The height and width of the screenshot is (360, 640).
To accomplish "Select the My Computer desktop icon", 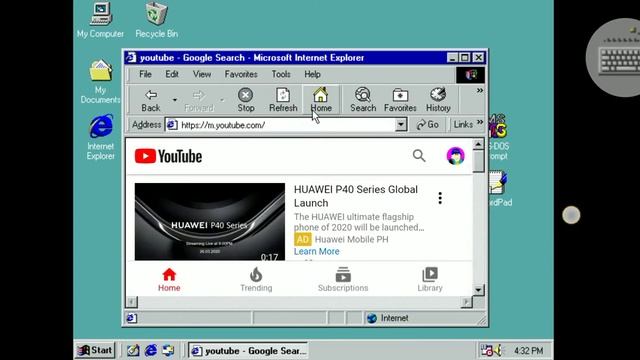I will [100, 20].
